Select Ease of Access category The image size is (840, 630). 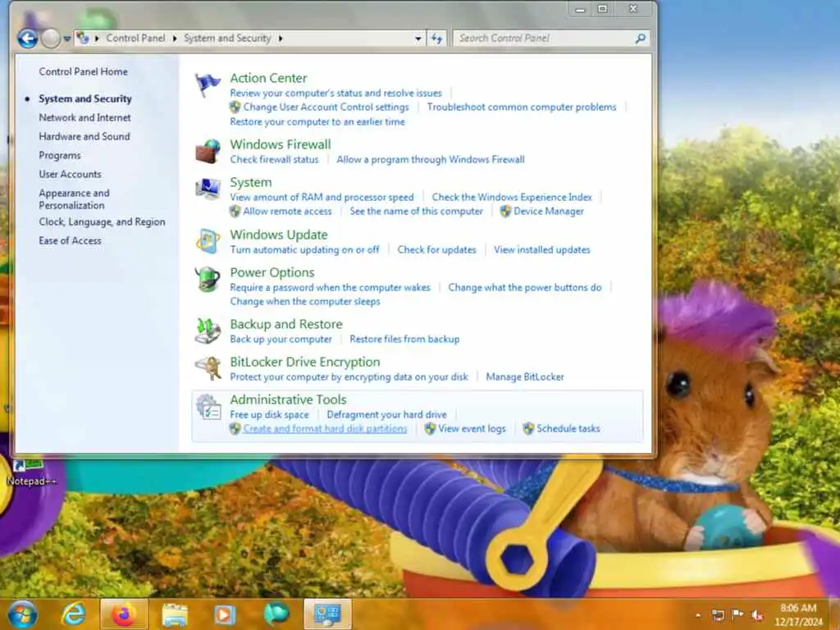(x=70, y=240)
